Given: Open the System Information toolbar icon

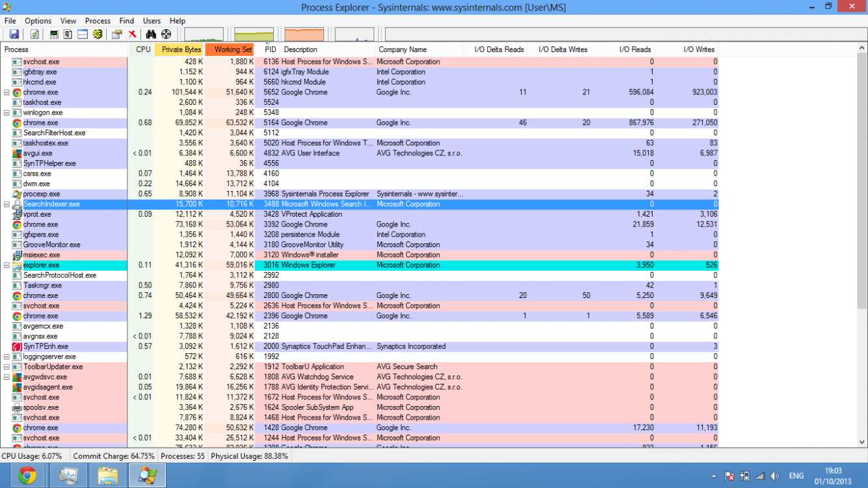Looking at the screenshot, I should pyautogui.click(x=54, y=34).
